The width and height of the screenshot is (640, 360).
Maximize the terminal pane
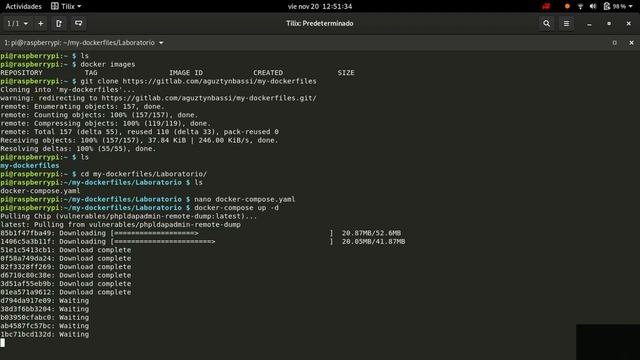tap(615, 43)
